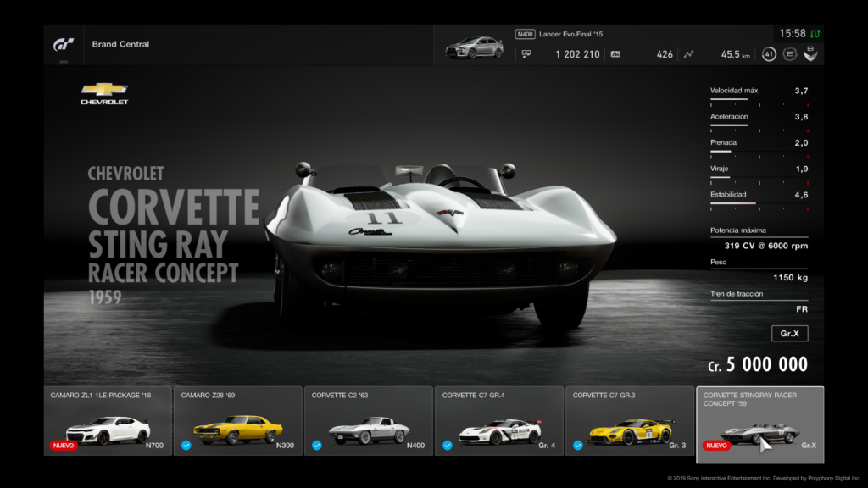Viewport: 868px width, 488px height.
Task: Click the Tren de tracción label
Action: pyautogui.click(x=737, y=294)
